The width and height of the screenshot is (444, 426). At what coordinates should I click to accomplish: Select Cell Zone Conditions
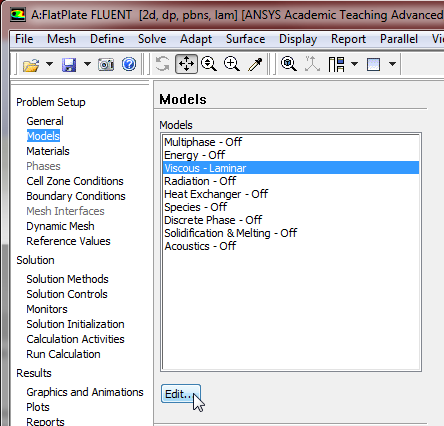click(x=75, y=181)
